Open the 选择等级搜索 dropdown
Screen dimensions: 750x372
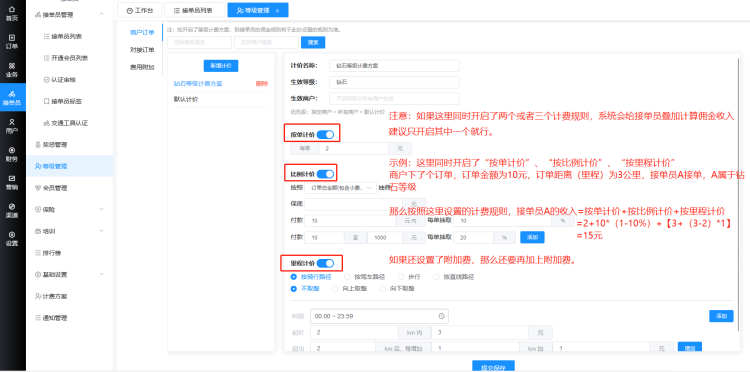[x=199, y=42]
